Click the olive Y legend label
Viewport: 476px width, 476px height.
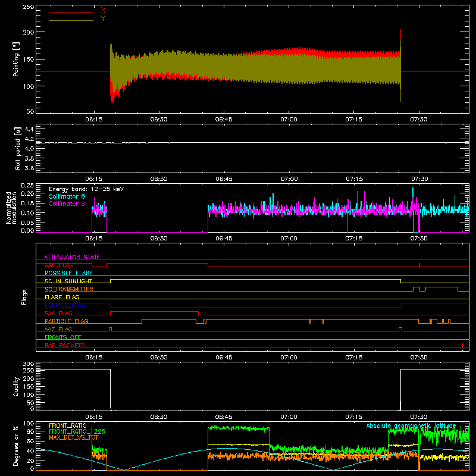pos(103,18)
